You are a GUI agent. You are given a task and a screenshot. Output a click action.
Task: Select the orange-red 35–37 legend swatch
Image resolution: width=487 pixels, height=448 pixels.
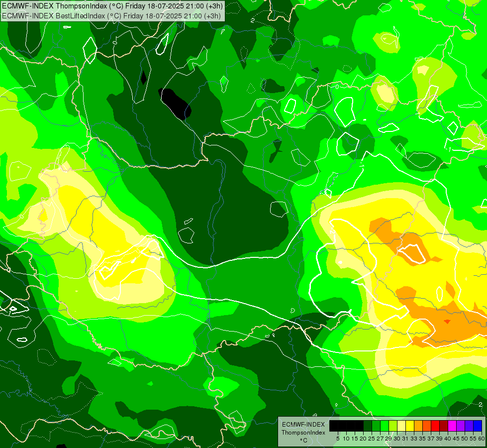coord(427,426)
